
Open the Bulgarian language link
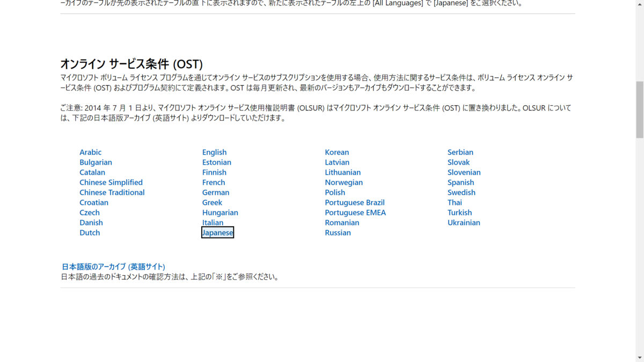coord(96,162)
